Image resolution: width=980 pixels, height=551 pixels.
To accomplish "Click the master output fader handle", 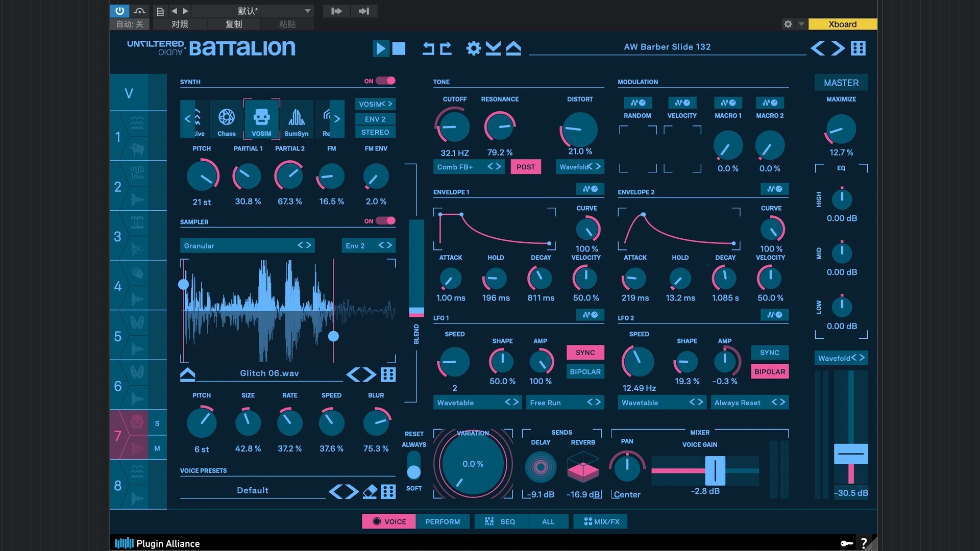I will (851, 454).
